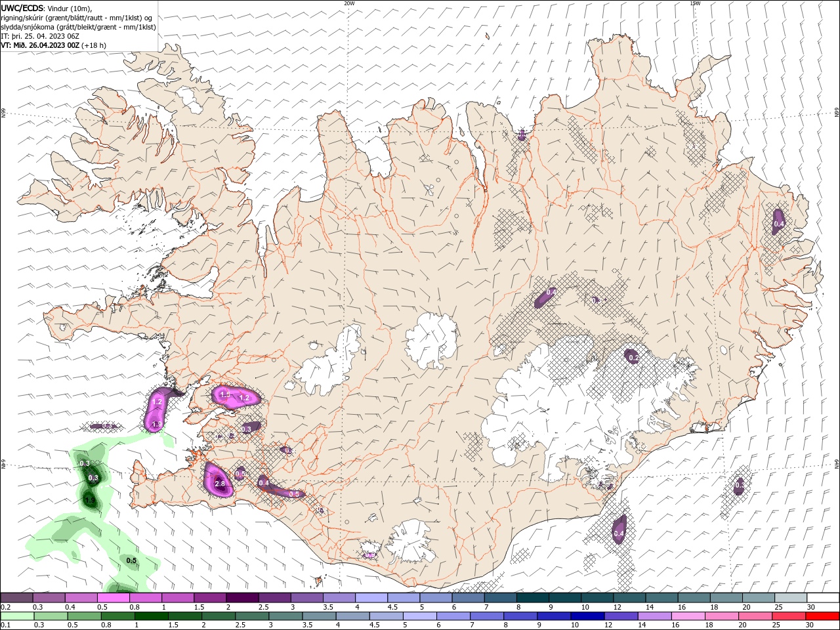This screenshot has height=630, width=840.
Task: Pick the deep blue lower swatch labeled 10
Action: tap(587, 616)
